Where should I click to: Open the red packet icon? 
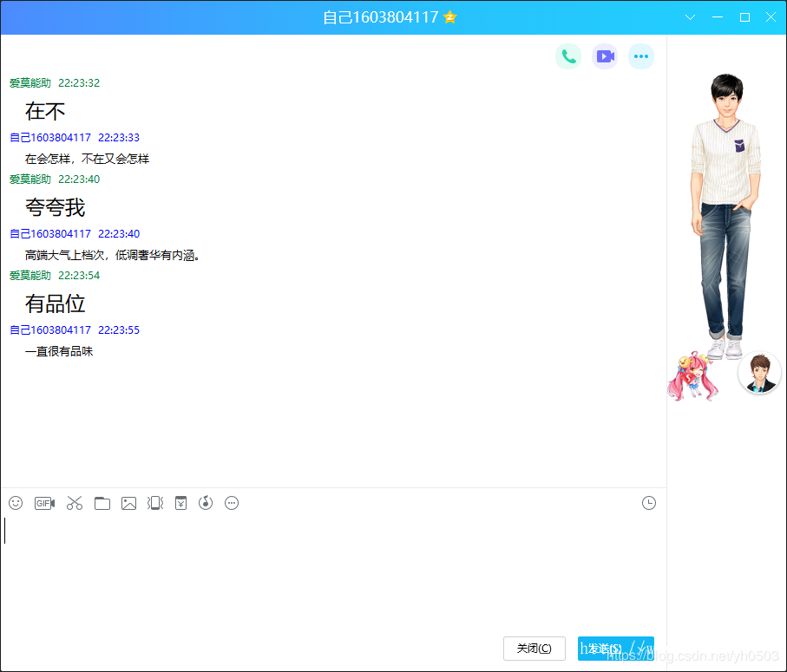point(180,503)
